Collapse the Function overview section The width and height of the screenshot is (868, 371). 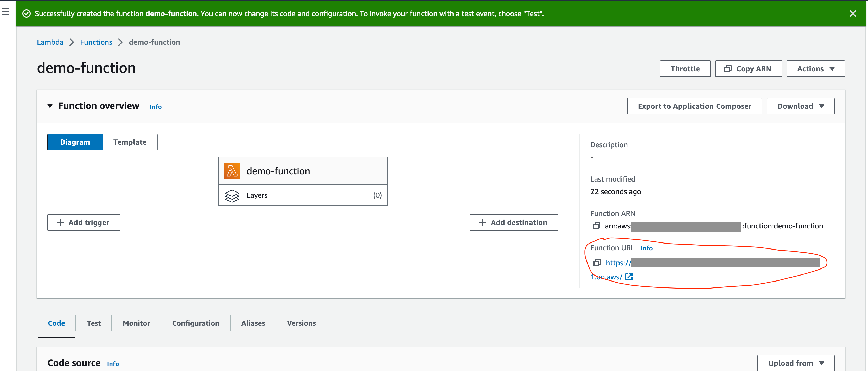point(50,106)
